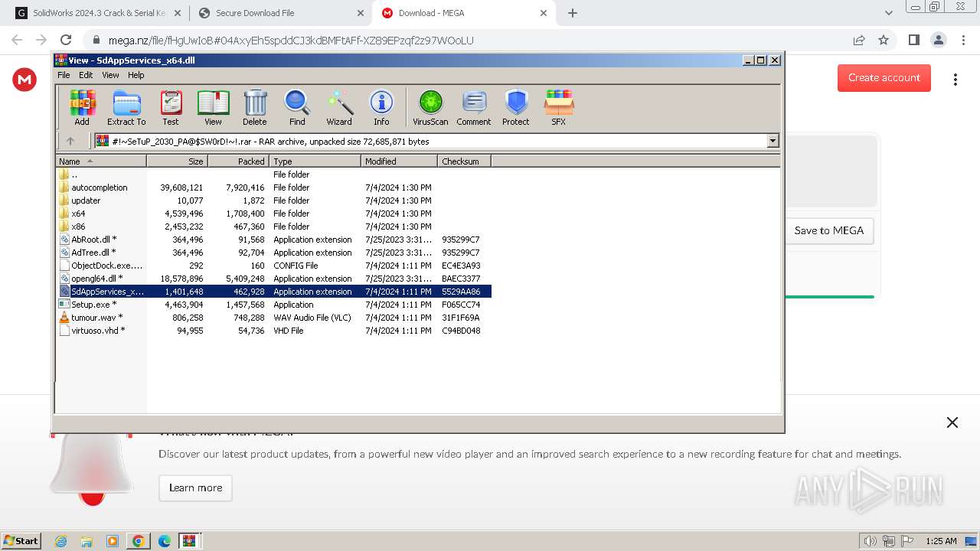
Task: Select the AbRoot.dll file
Action: (273, 240)
